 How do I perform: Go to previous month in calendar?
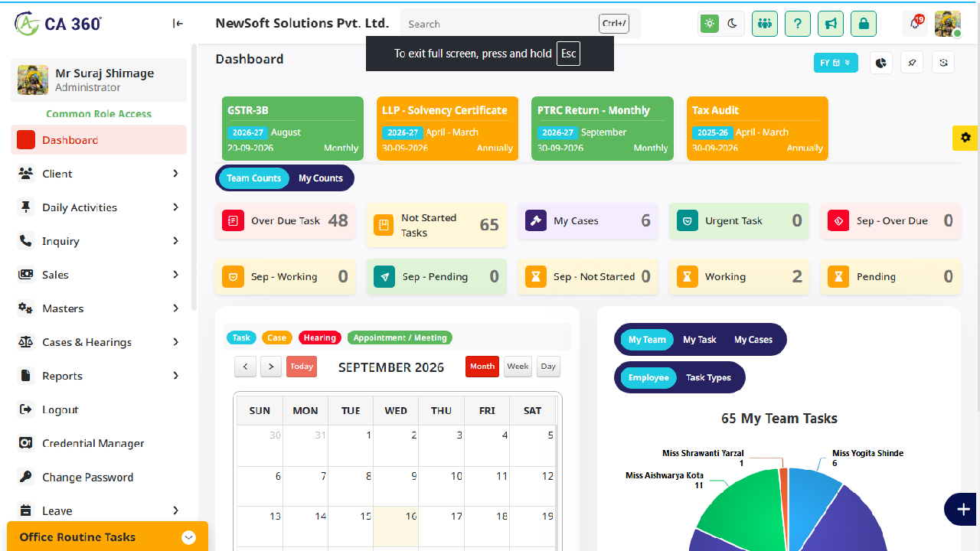245,367
